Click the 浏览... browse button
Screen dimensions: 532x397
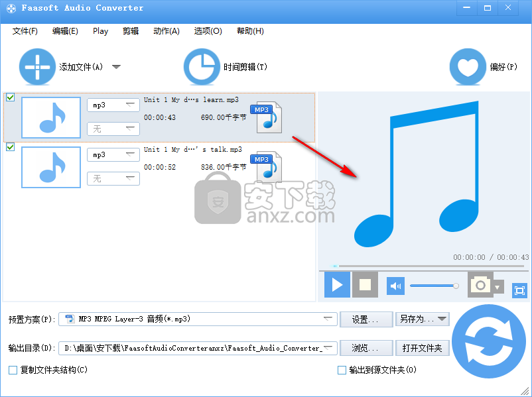tap(366, 348)
